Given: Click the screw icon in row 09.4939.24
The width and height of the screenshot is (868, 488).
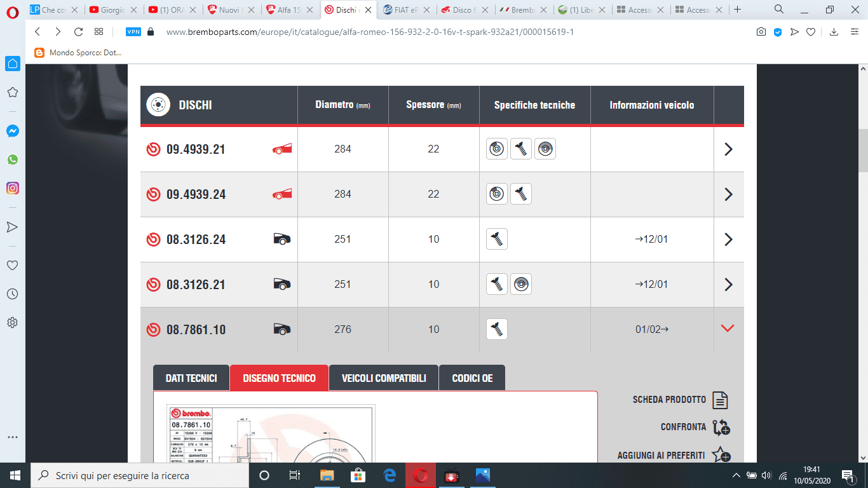Looking at the screenshot, I should (x=521, y=194).
